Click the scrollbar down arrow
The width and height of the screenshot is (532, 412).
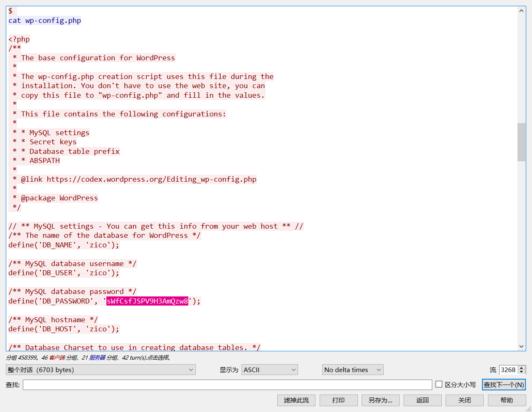[521, 346]
